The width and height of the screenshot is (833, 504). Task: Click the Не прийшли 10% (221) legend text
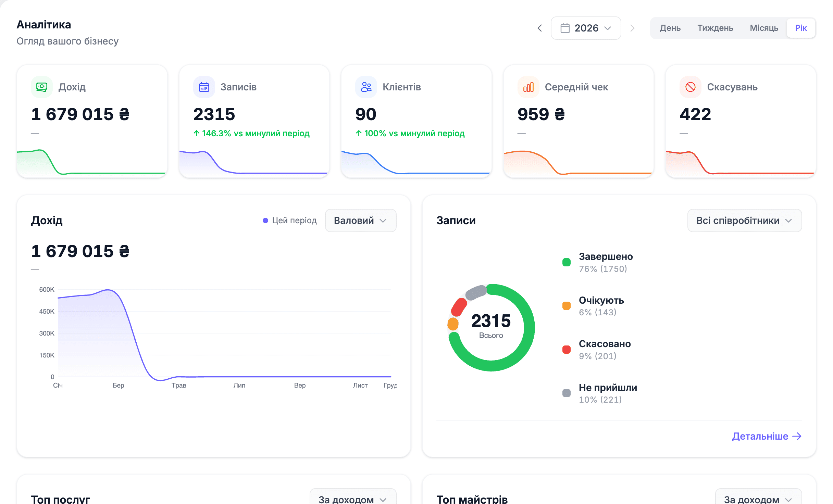608,393
